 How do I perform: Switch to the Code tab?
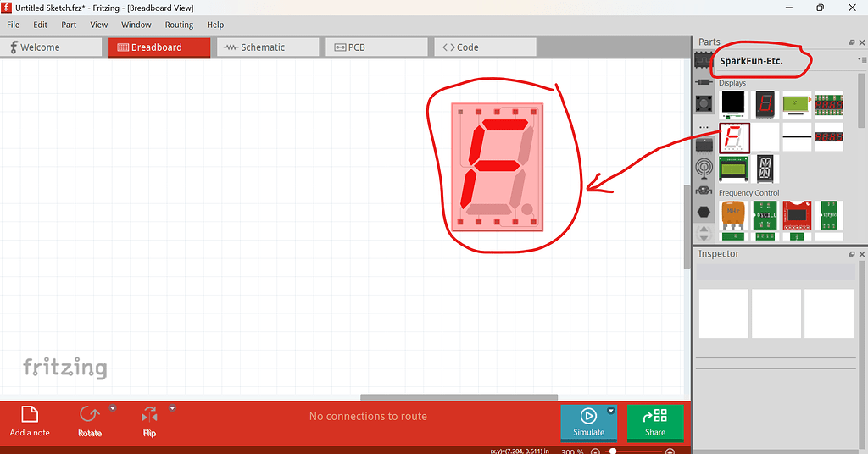click(485, 47)
